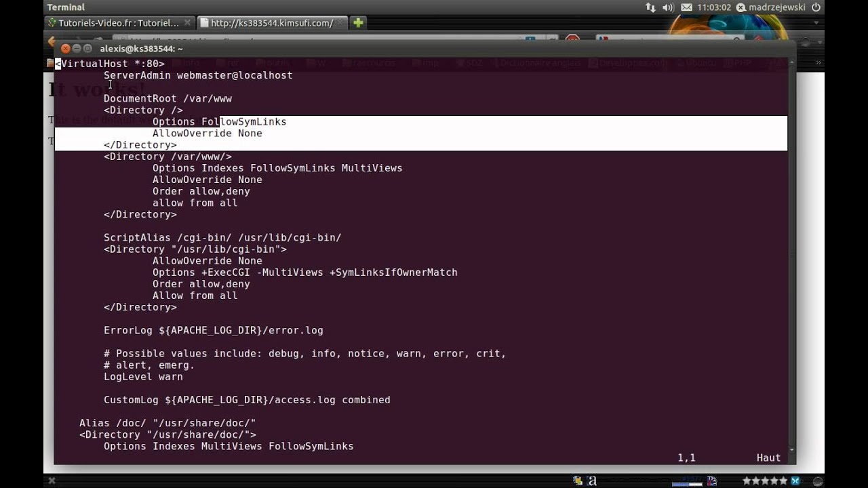Click the CustomLog access.log combined line
This screenshot has height=488, width=868.
(247, 400)
